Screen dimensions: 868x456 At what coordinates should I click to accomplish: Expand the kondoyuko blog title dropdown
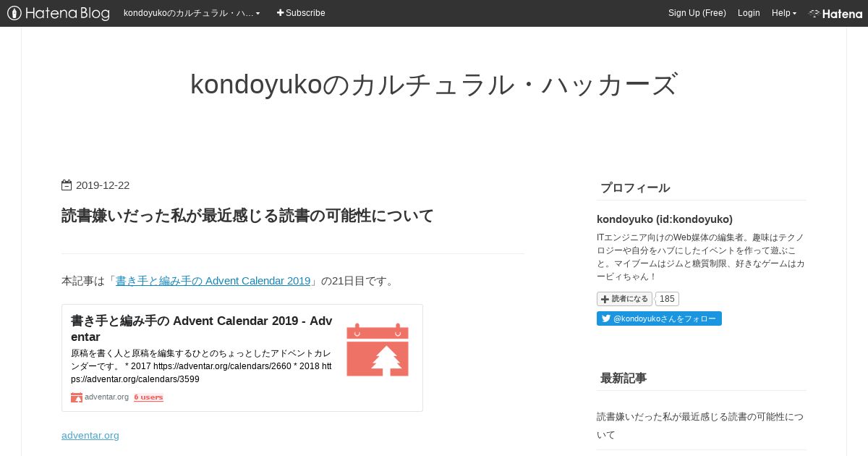click(x=192, y=13)
